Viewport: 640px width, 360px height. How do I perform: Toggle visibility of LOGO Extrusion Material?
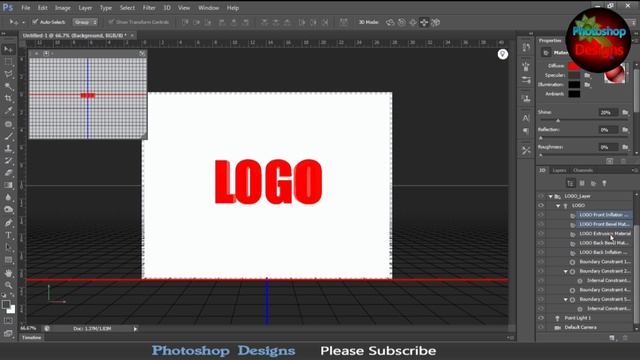(x=541, y=233)
